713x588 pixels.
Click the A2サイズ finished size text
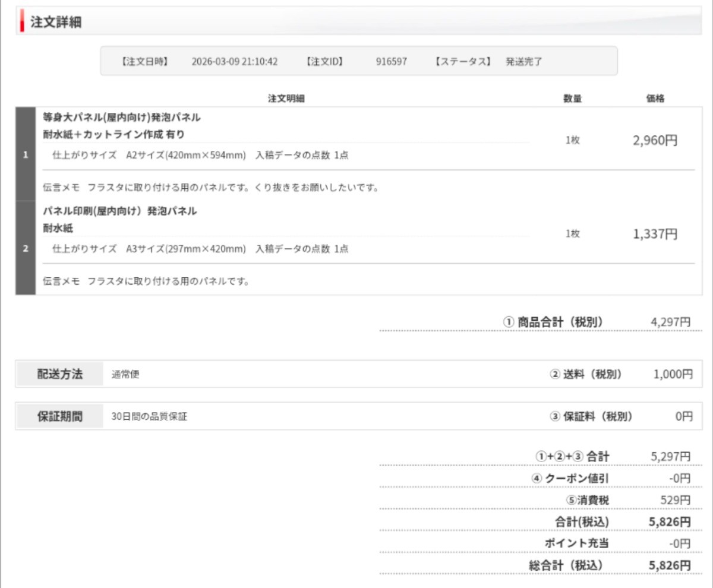185,156
